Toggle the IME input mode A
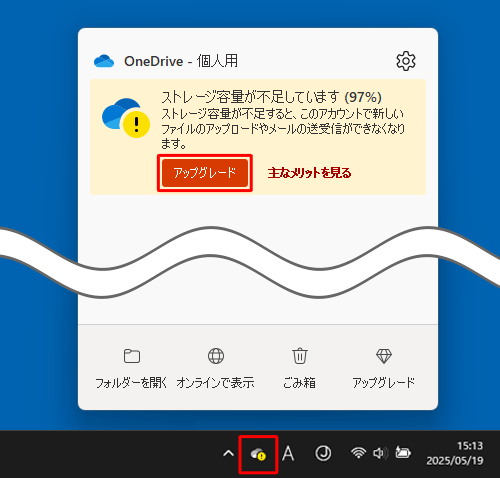The height and width of the screenshot is (478, 500). (x=288, y=454)
